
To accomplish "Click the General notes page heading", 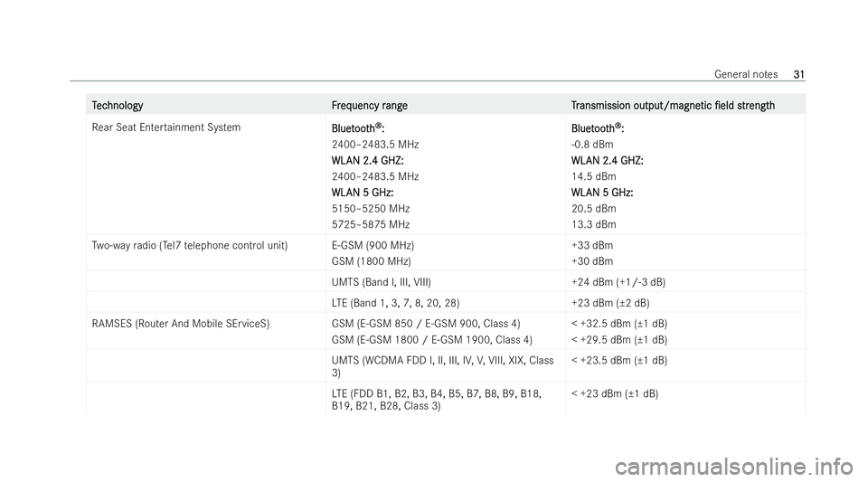I will [746, 74].
